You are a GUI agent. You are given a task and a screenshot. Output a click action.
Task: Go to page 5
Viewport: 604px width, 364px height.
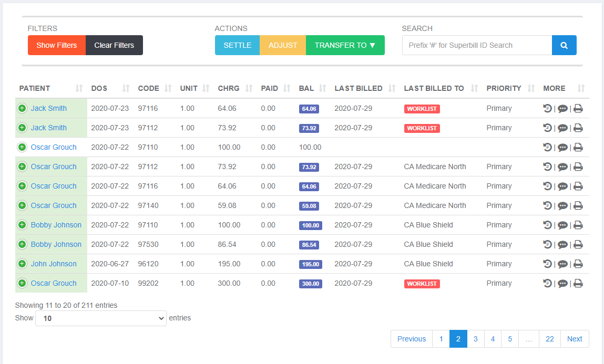(509, 339)
